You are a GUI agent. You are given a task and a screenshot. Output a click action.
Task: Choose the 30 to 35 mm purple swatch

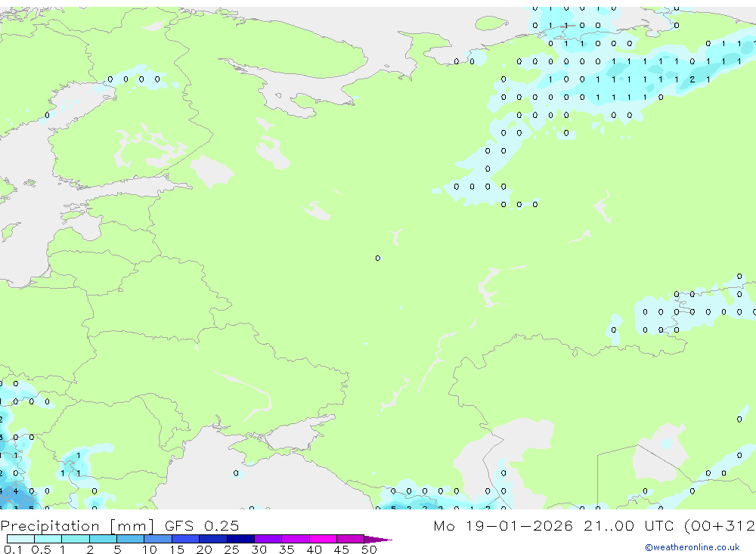click(x=268, y=539)
